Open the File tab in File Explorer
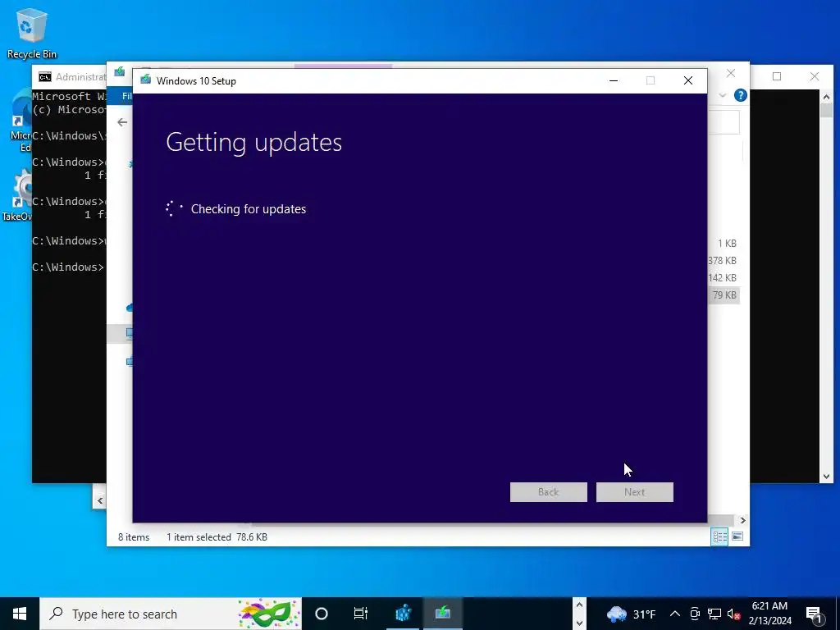 pyautogui.click(x=126, y=96)
